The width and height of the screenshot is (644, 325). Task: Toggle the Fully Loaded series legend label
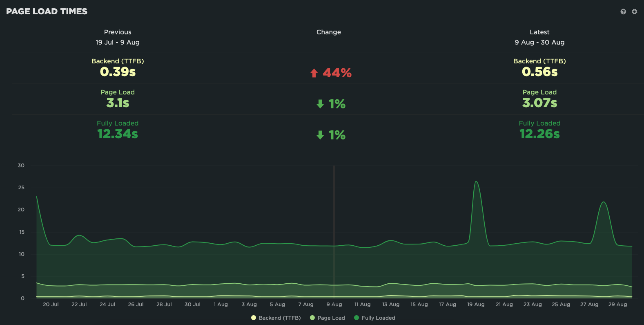(378, 318)
